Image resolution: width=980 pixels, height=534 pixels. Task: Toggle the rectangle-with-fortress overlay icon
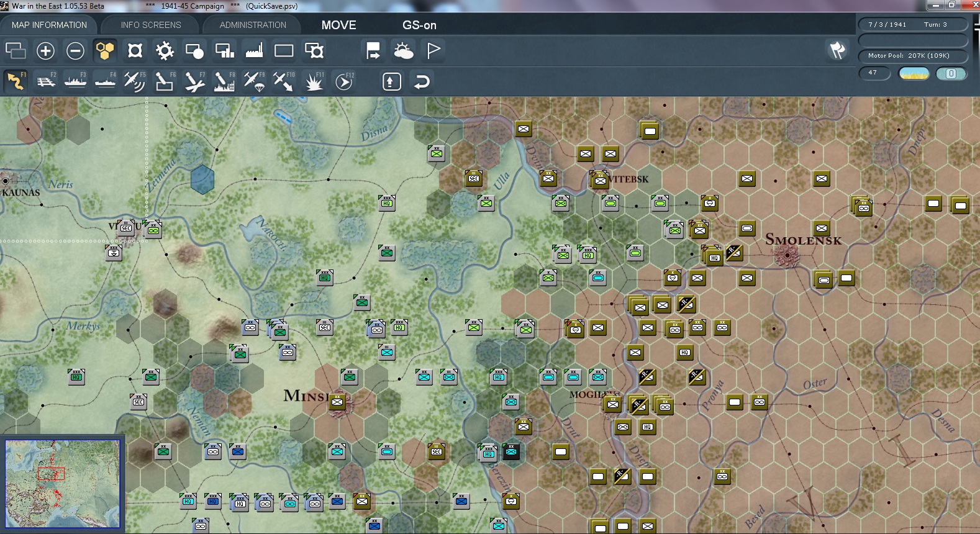pyautogui.click(x=314, y=51)
